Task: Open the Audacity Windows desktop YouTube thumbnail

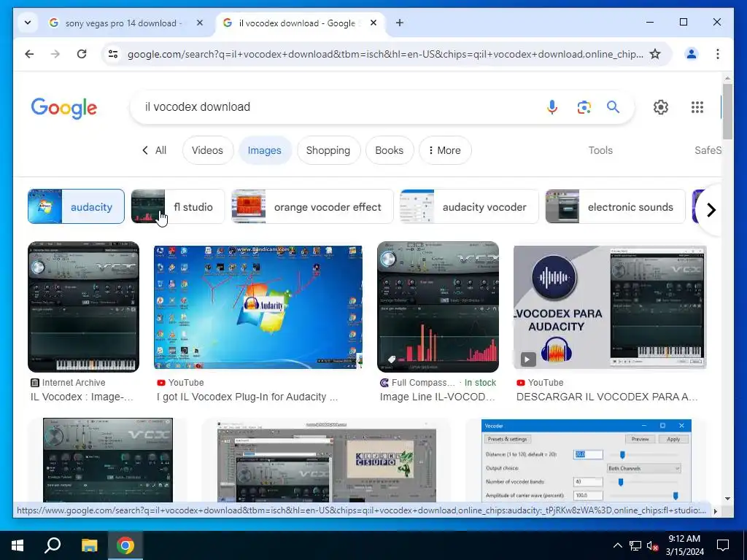Action: click(258, 307)
